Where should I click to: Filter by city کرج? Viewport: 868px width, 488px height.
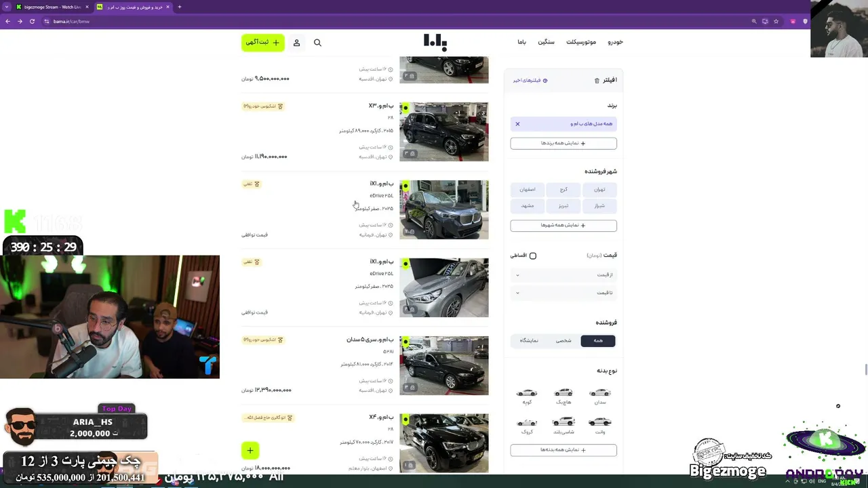click(564, 189)
